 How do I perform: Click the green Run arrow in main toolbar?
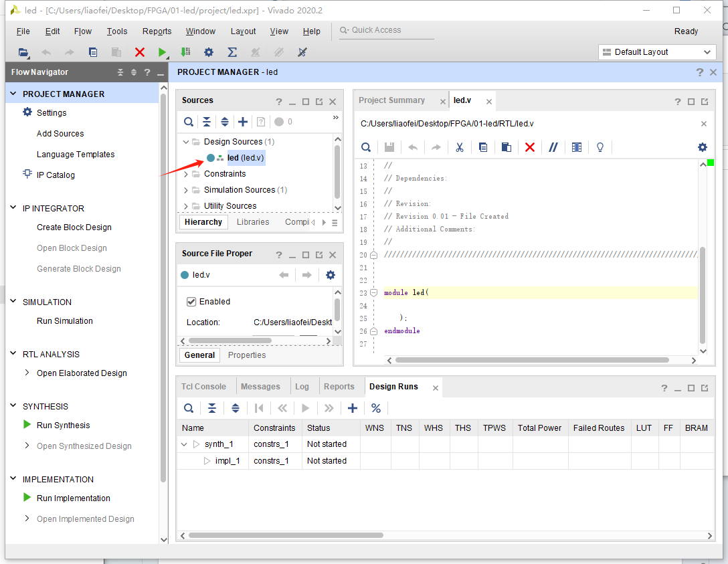tap(162, 52)
